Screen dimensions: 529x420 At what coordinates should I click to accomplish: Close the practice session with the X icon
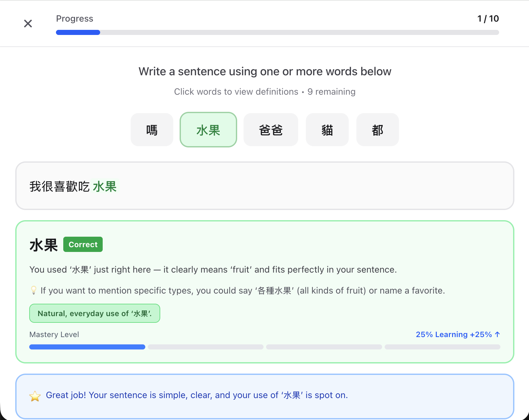tap(28, 24)
